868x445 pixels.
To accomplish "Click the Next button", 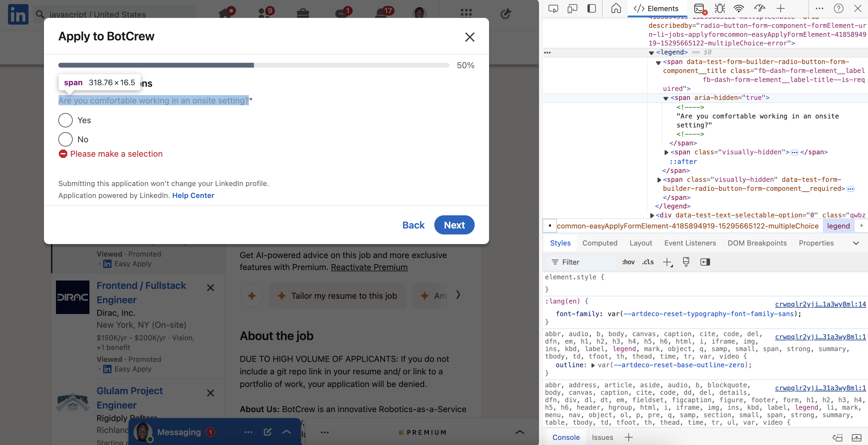I will (454, 225).
